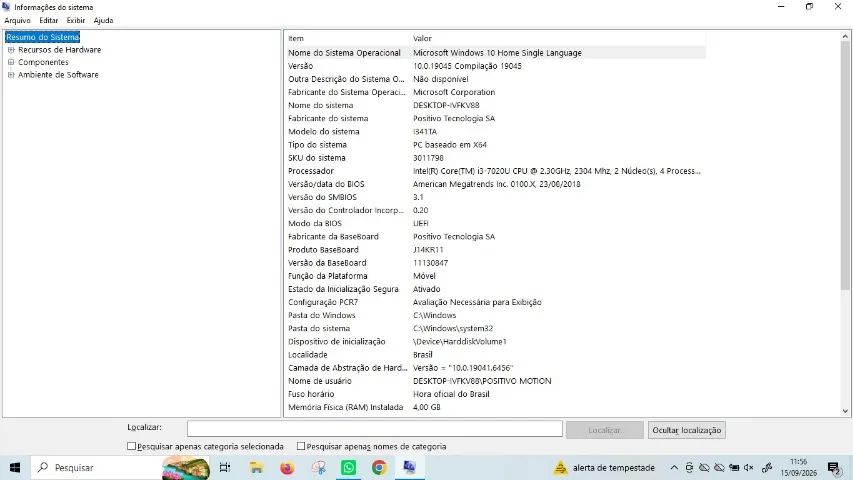Click the Valor column header

point(558,38)
